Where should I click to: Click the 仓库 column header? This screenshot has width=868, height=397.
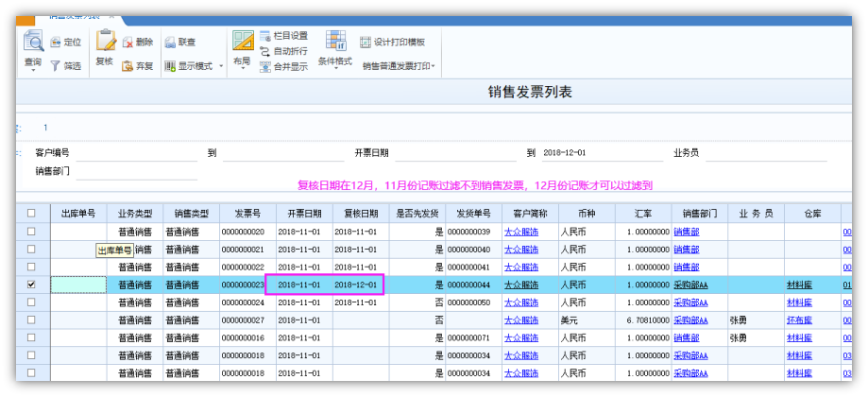(812, 214)
